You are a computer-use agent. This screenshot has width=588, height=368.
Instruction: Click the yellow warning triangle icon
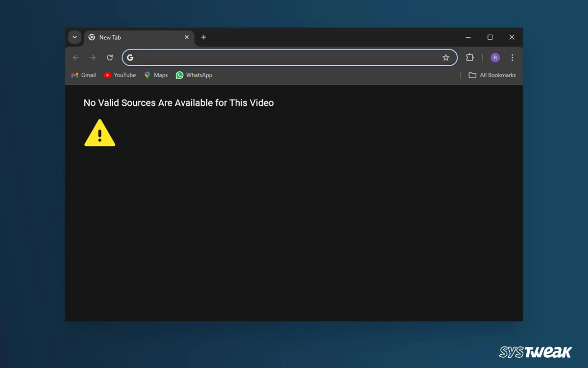[x=99, y=133]
